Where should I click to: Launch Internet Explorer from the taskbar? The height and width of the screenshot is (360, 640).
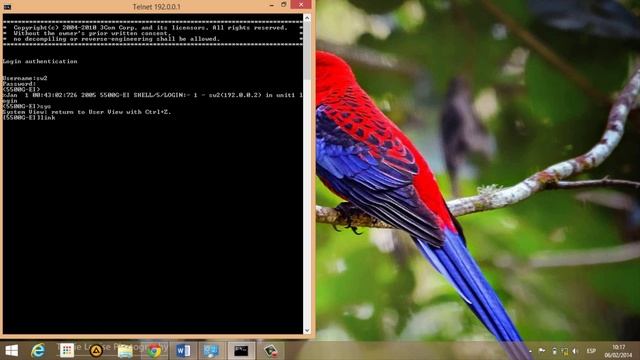[x=38, y=351]
